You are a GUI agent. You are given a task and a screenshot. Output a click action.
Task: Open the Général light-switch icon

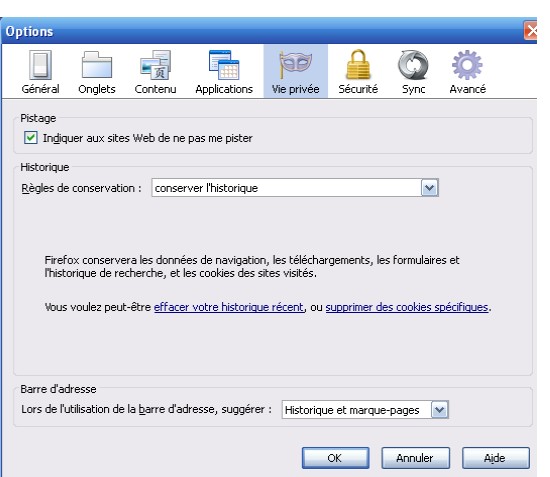coord(40,65)
